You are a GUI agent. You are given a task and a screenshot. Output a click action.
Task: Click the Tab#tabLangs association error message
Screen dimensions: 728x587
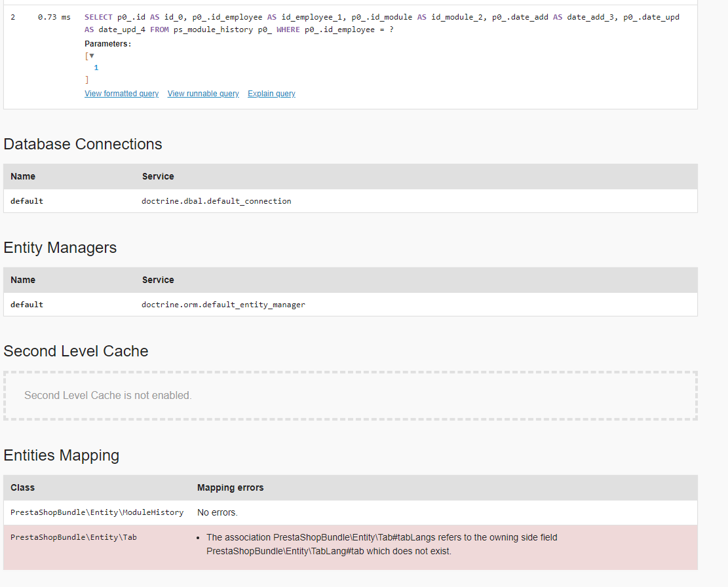tap(381, 544)
